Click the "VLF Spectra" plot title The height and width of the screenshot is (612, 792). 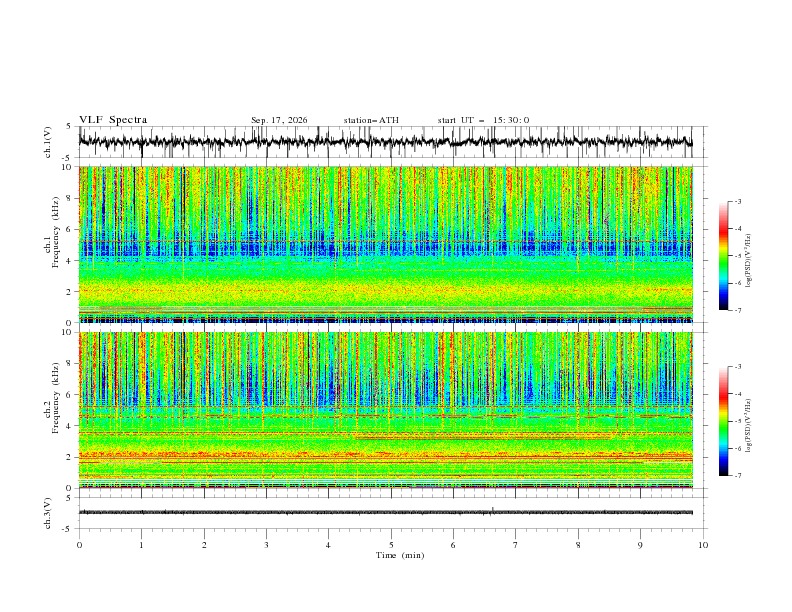[x=113, y=120]
